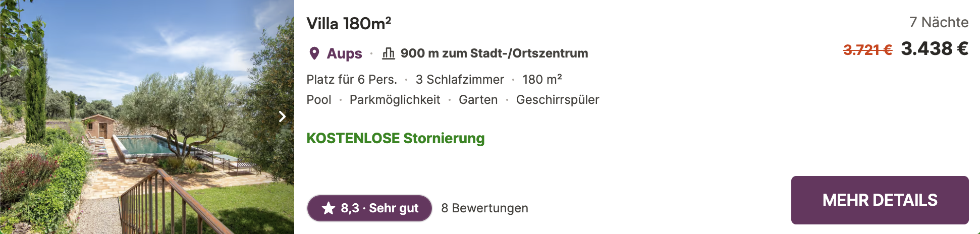Click the 8,3 Sehr gut rating badge

[369, 208]
